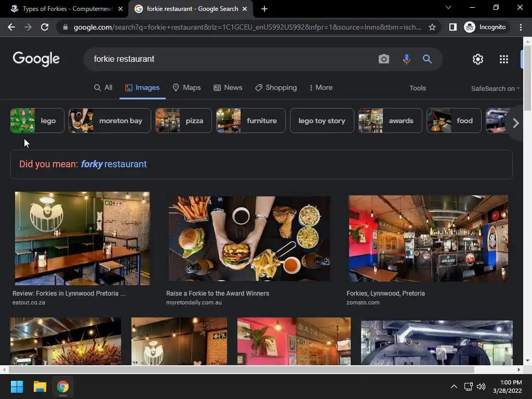This screenshot has width=532, height=399.
Task: Click zomato.com source text
Action: click(363, 302)
